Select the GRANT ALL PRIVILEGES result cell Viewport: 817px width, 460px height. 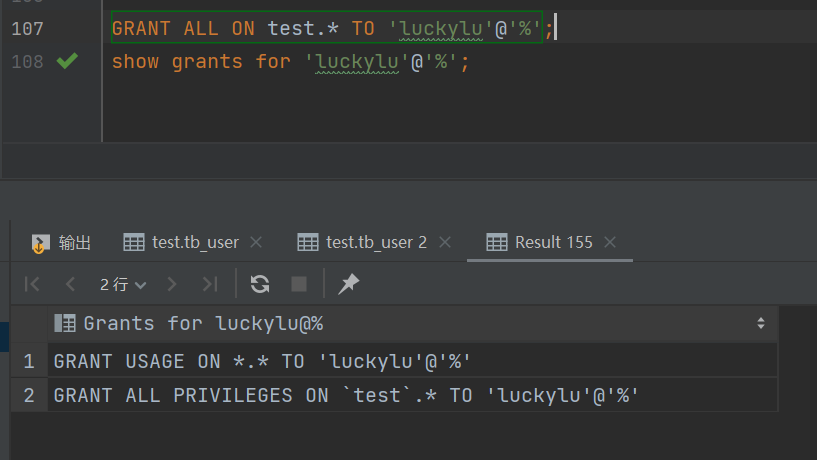(346, 395)
